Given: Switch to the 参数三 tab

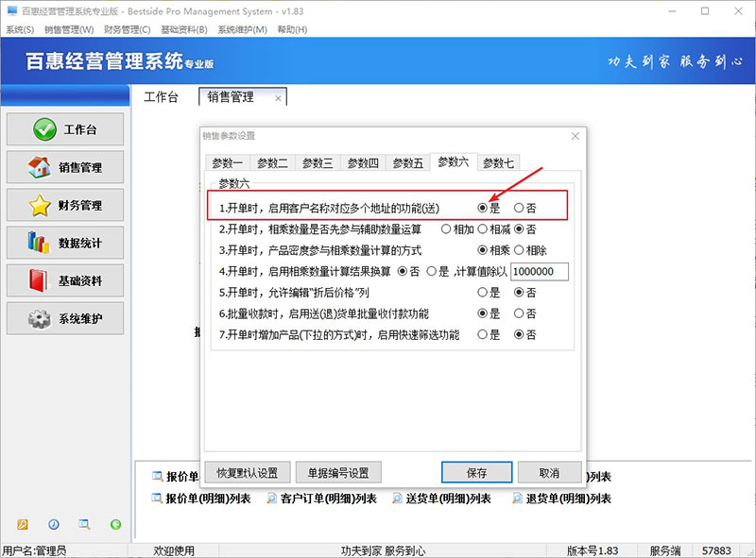Looking at the screenshot, I should (x=318, y=163).
